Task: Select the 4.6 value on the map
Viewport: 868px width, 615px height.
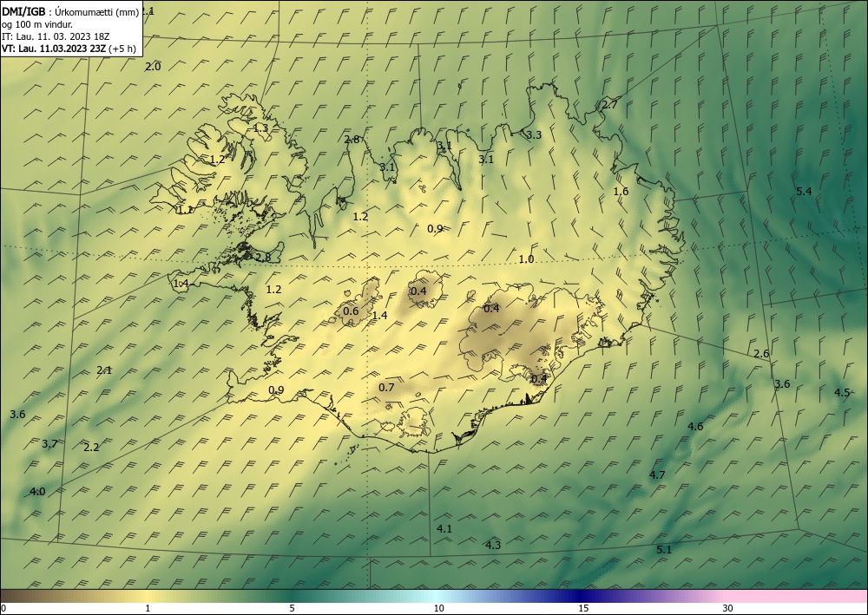Action: coord(695,426)
